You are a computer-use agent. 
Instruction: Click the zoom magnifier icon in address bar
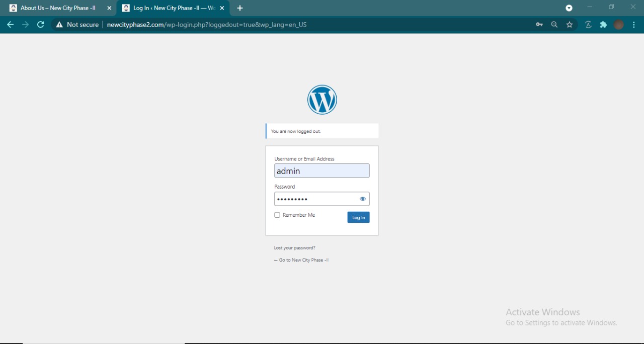click(x=554, y=25)
